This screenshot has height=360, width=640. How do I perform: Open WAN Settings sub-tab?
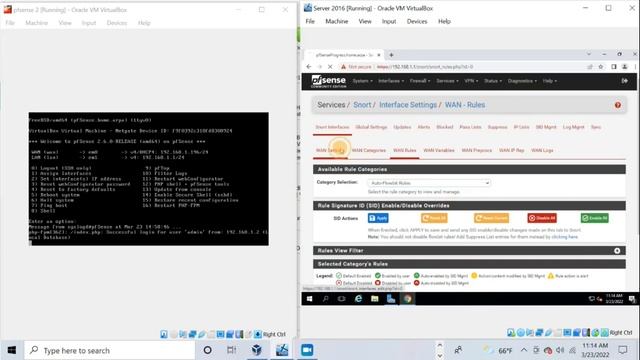tap(331, 151)
